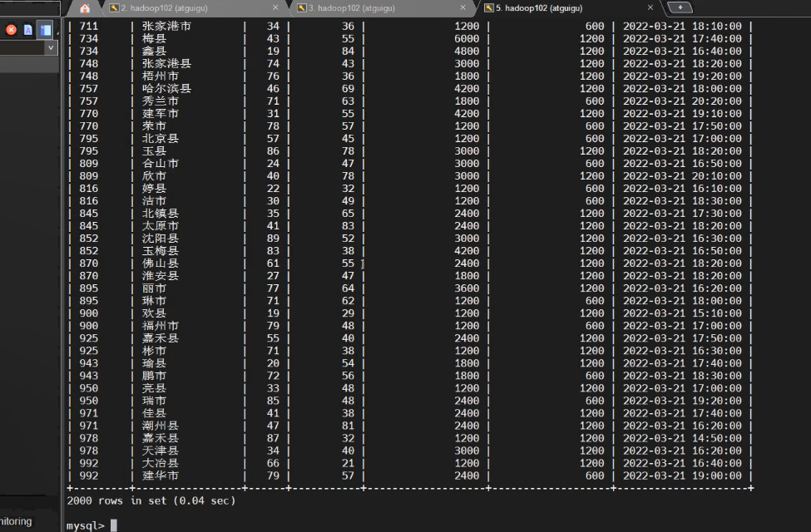Click timestamp 2022-03-21 14:50:00

[682, 438]
